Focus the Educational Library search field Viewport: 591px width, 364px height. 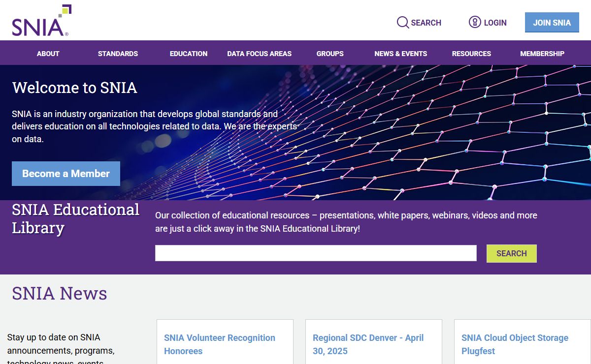(x=316, y=253)
